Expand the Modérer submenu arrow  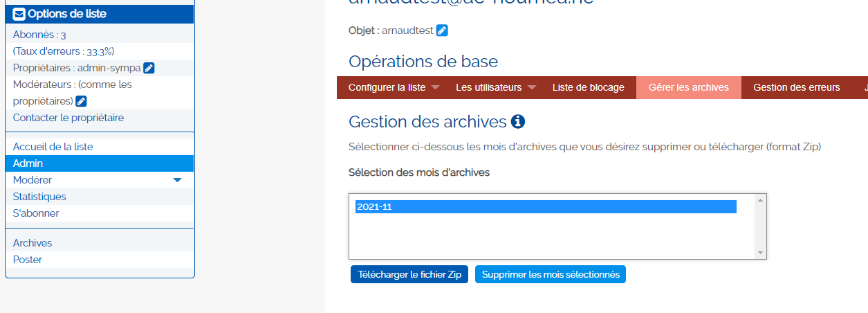177,180
